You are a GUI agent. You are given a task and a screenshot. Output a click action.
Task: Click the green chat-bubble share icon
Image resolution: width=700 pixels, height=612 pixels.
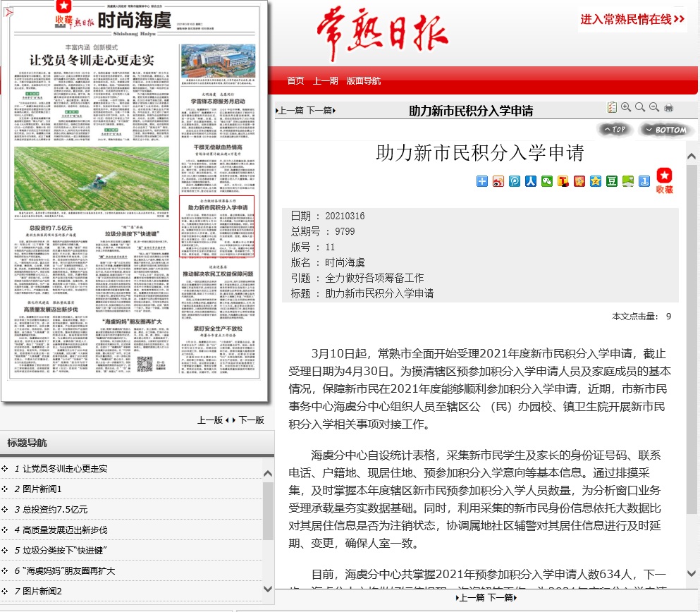click(x=628, y=181)
